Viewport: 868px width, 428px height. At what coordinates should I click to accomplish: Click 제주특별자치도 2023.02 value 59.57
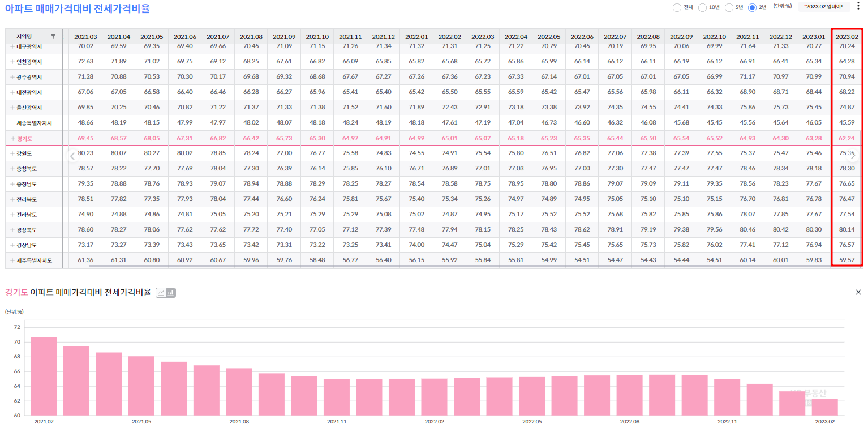847,260
